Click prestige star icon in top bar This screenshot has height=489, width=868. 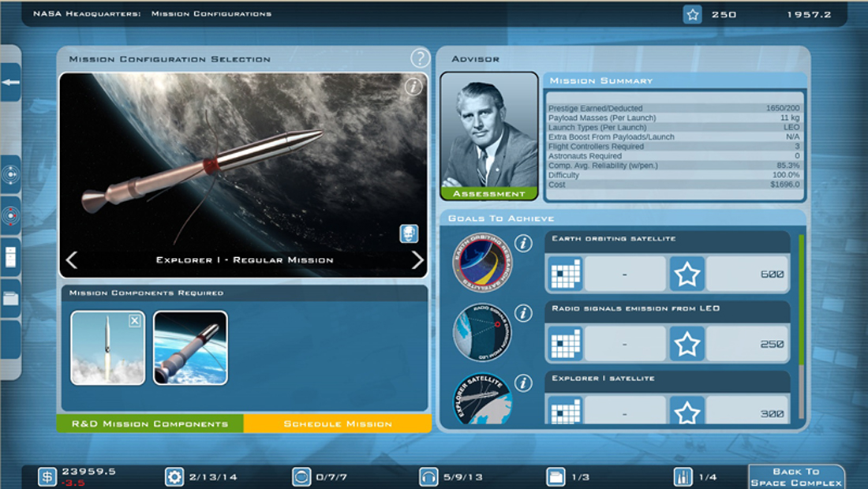693,14
